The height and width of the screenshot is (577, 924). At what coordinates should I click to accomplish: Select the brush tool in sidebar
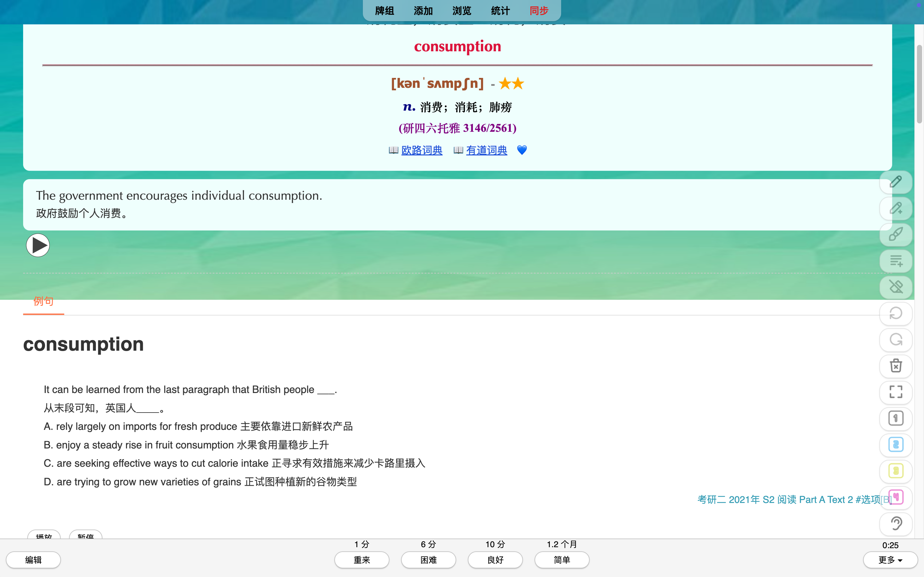[x=895, y=234]
